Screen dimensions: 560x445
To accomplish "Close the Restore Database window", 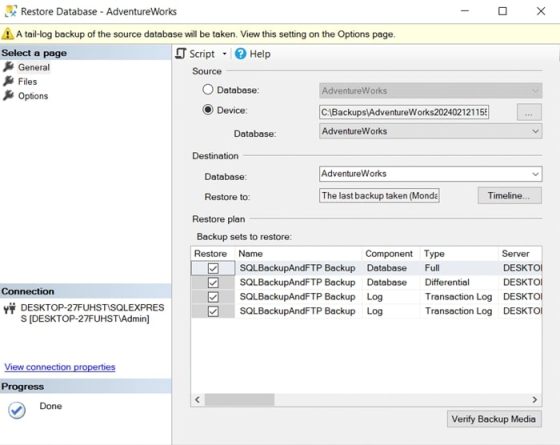I will click(541, 11).
